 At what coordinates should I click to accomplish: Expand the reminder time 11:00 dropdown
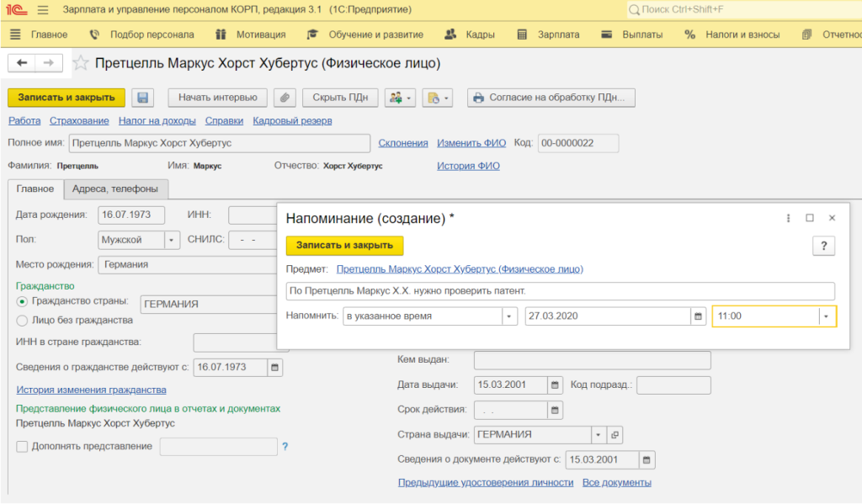click(827, 316)
